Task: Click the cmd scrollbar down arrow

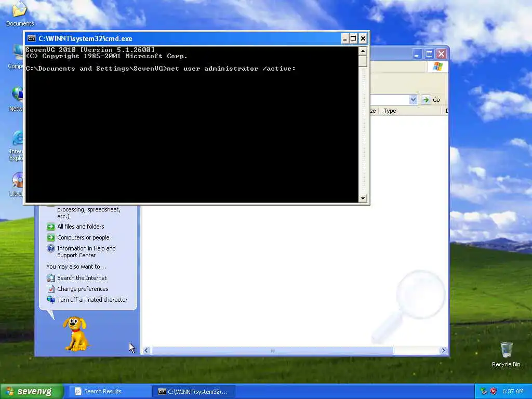Action: pyautogui.click(x=363, y=198)
